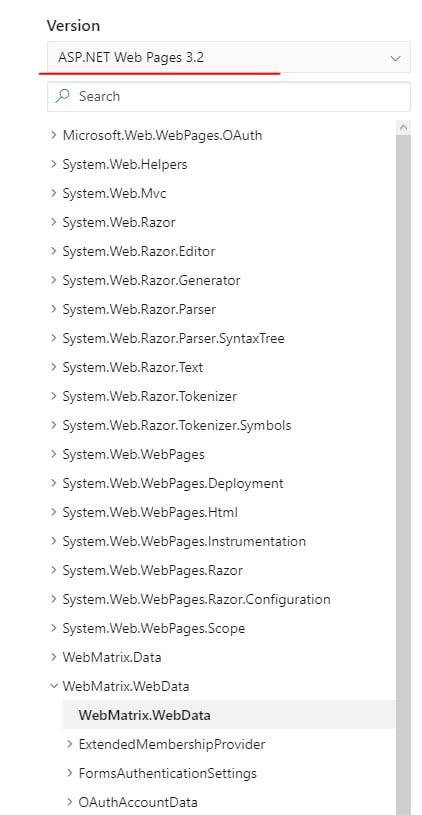Expand the System.Web.Razor.Parser.SyntaxTree chevron
Screen dimensions: 422x815
pos(54,338)
